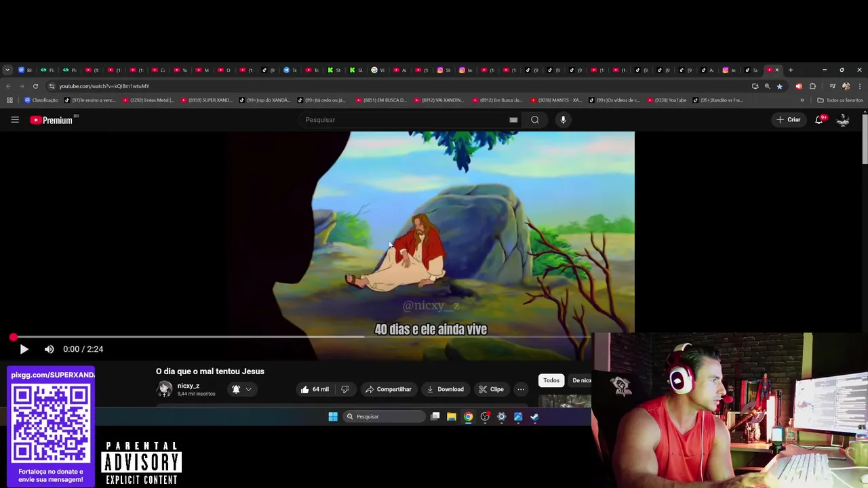
Task: Expand the subscription bell notification dropdown
Action: (x=242, y=389)
